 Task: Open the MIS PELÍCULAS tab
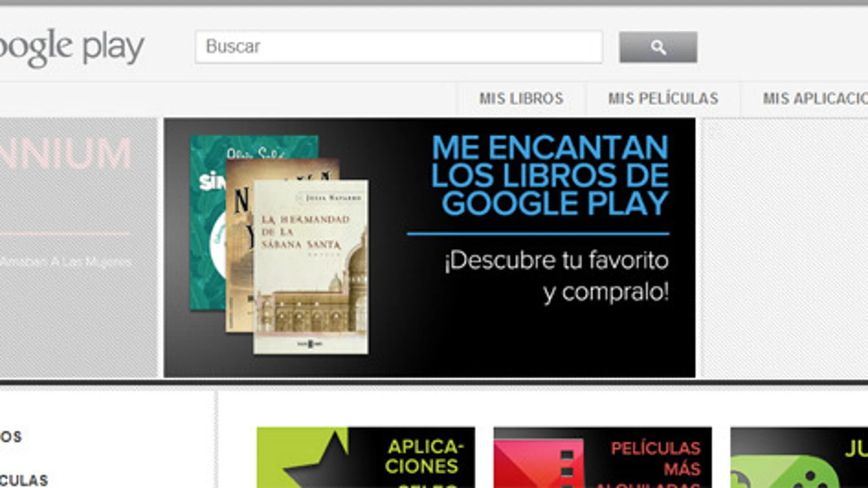pyautogui.click(x=663, y=99)
